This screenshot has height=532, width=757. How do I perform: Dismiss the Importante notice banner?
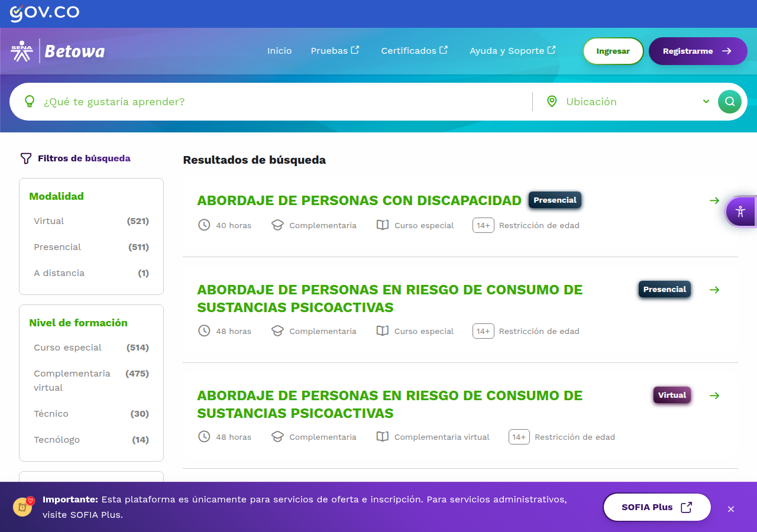point(731,509)
